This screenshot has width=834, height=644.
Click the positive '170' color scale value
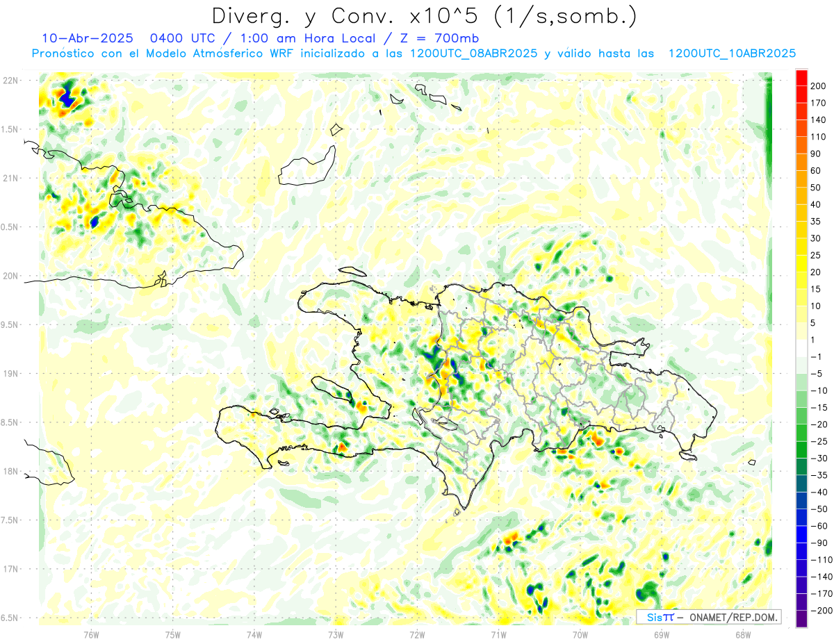pos(819,103)
